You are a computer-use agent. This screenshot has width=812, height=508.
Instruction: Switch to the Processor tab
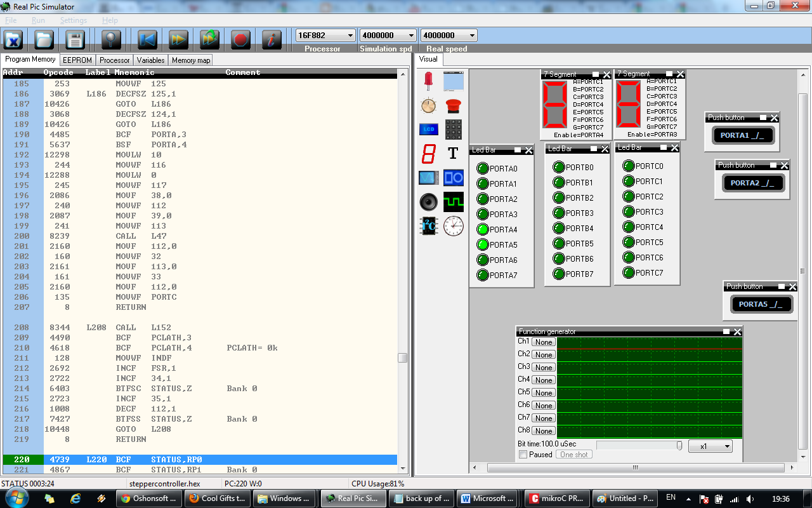click(115, 60)
